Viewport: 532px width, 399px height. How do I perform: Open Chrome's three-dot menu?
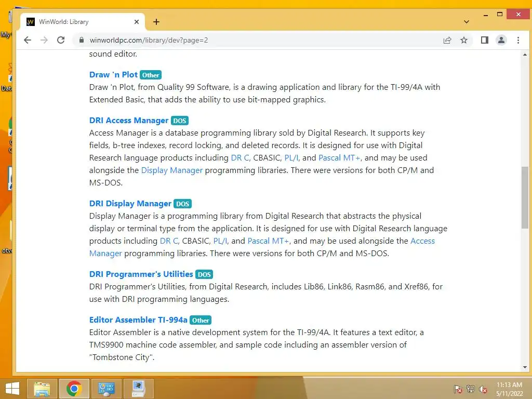(x=518, y=40)
